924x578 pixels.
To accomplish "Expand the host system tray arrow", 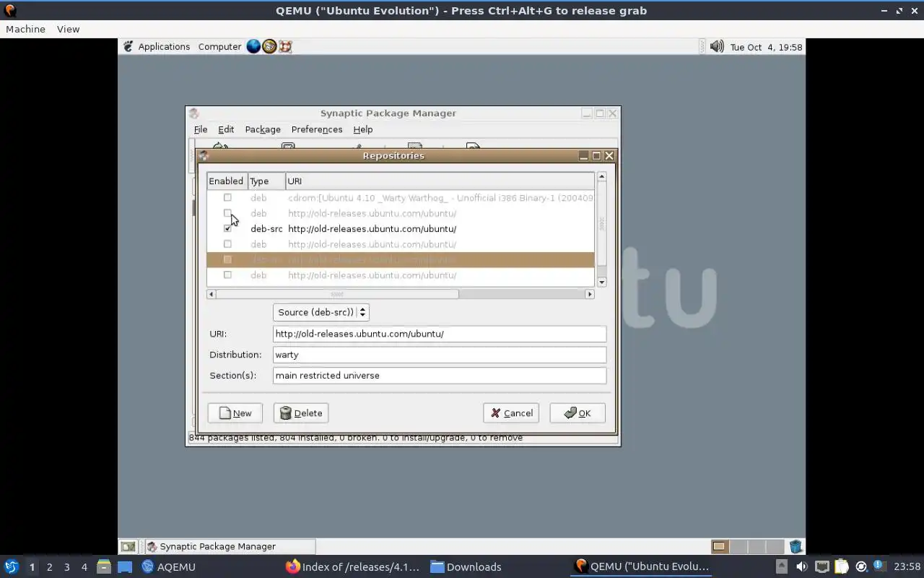I will point(782,566).
